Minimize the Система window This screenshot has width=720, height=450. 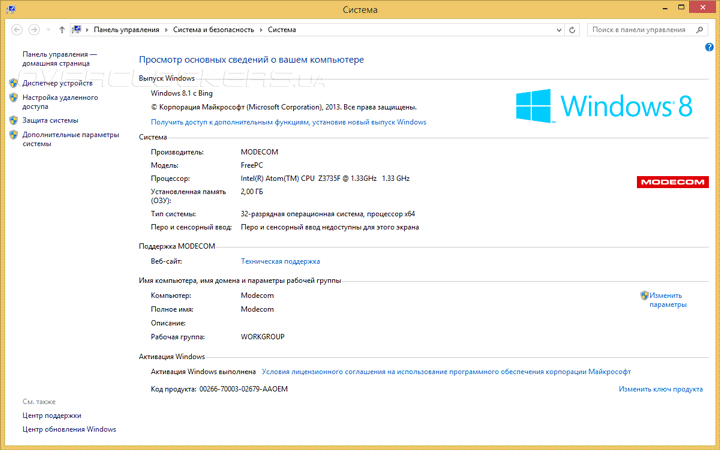click(665, 8)
